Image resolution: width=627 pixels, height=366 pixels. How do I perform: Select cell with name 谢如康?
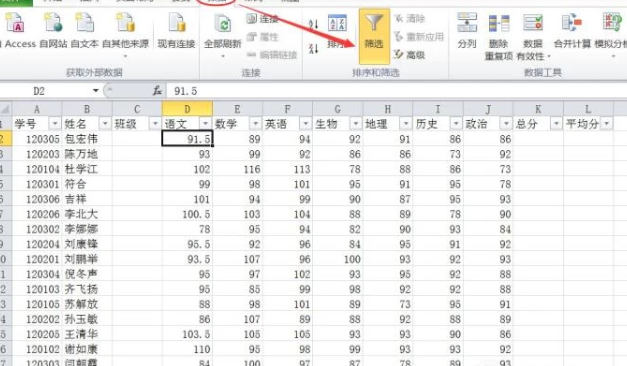tap(87, 349)
